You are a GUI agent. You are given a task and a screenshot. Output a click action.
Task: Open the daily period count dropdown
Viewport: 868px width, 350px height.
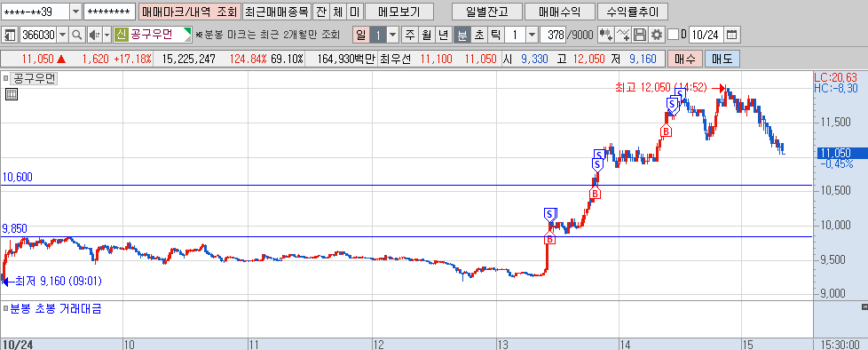[393, 35]
